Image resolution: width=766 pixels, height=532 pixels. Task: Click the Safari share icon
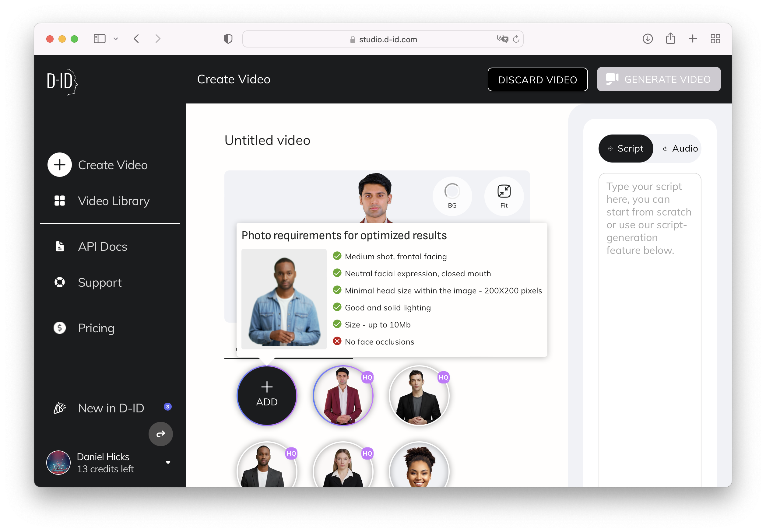(x=670, y=38)
